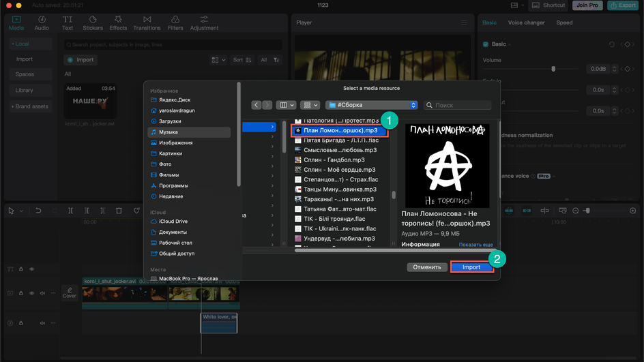Open the #Сборка folder path dropdown
Viewport: 644px width, 362px height.
tap(372, 105)
